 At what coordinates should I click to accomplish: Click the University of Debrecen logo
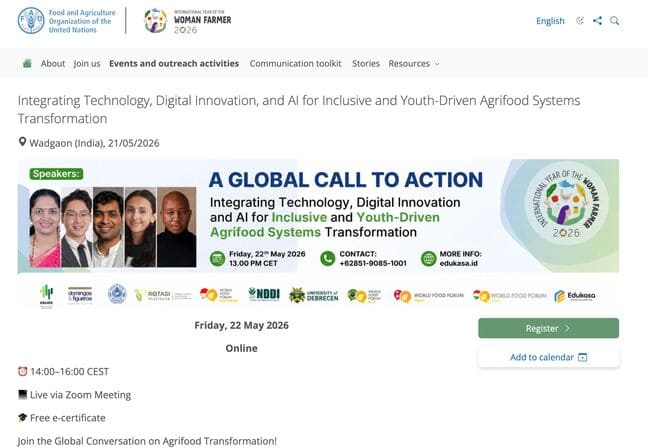pos(314,295)
